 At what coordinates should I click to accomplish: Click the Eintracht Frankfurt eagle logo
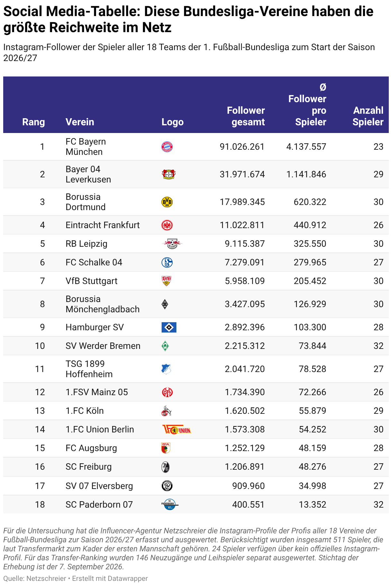point(167,225)
